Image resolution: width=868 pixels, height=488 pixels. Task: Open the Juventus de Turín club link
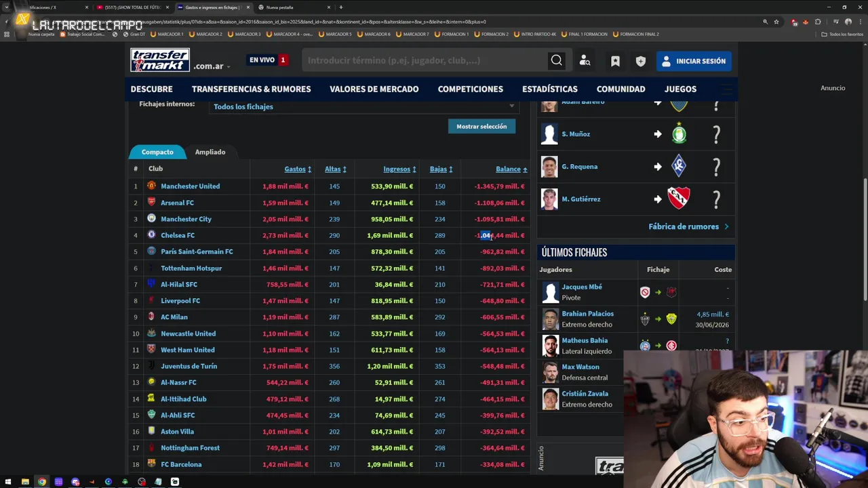[x=189, y=366]
